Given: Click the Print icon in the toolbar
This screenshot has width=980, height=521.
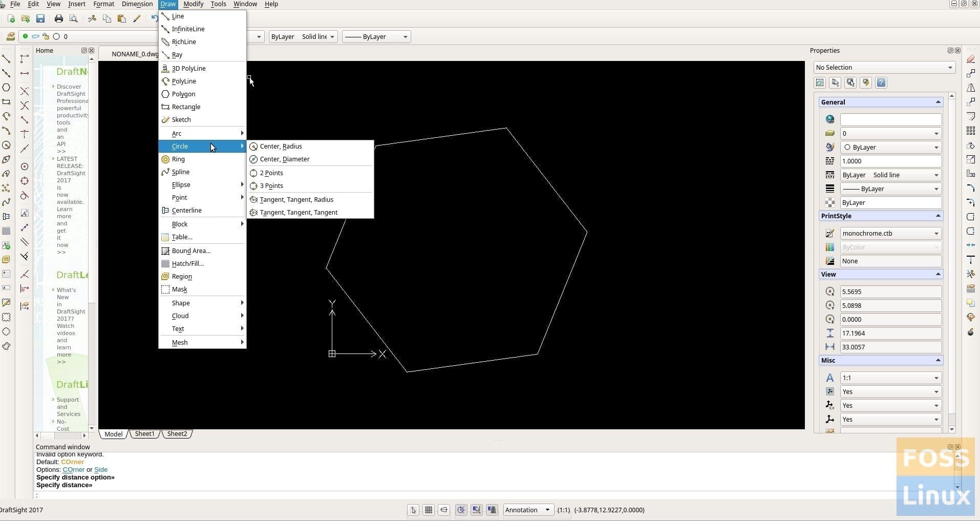Looking at the screenshot, I should [59, 19].
